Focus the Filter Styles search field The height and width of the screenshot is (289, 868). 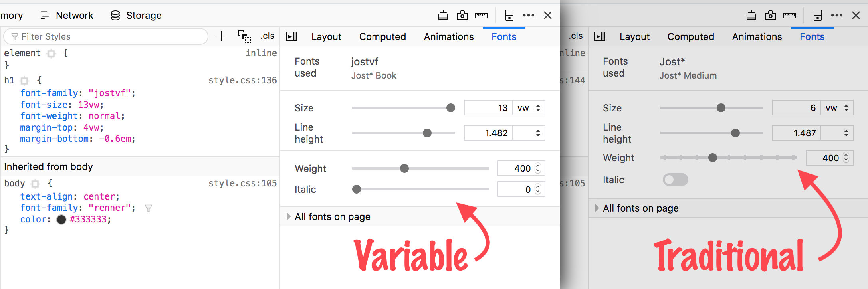click(x=106, y=36)
